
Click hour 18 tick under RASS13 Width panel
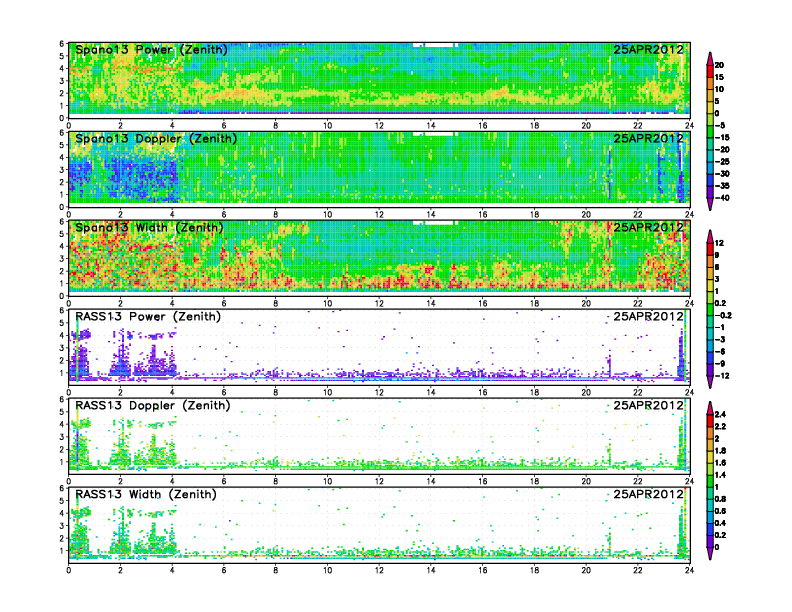pos(534,570)
